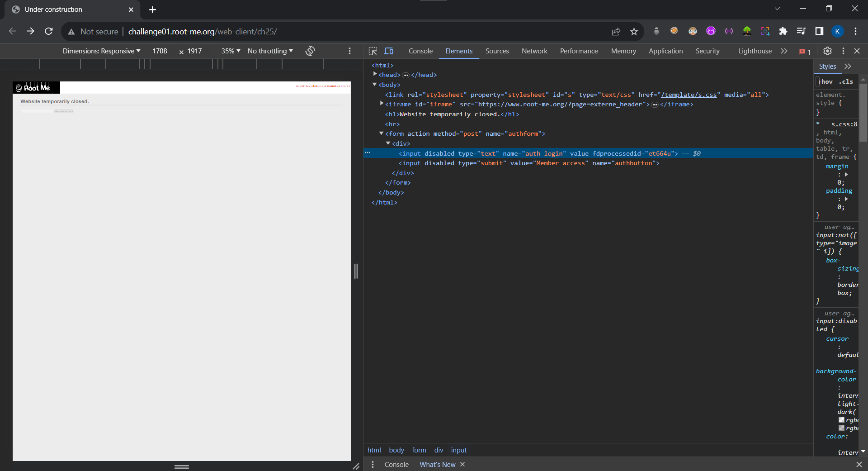Image resolution: width=868 pixels, height=471 pixels.
Task: Open DevTools settings gear
Action: pyautogui.click(x=827, y=51)
